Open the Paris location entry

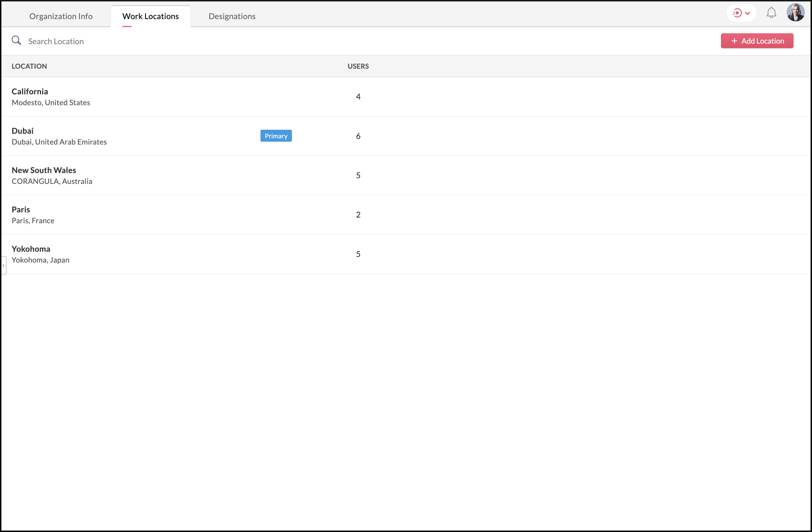tap(21, 209)
